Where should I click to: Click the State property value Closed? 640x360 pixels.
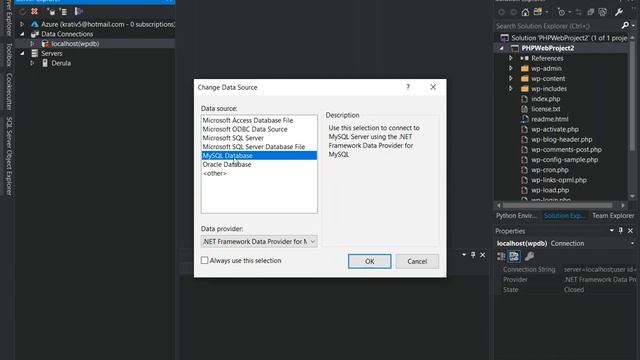click(x=573, y=290)
